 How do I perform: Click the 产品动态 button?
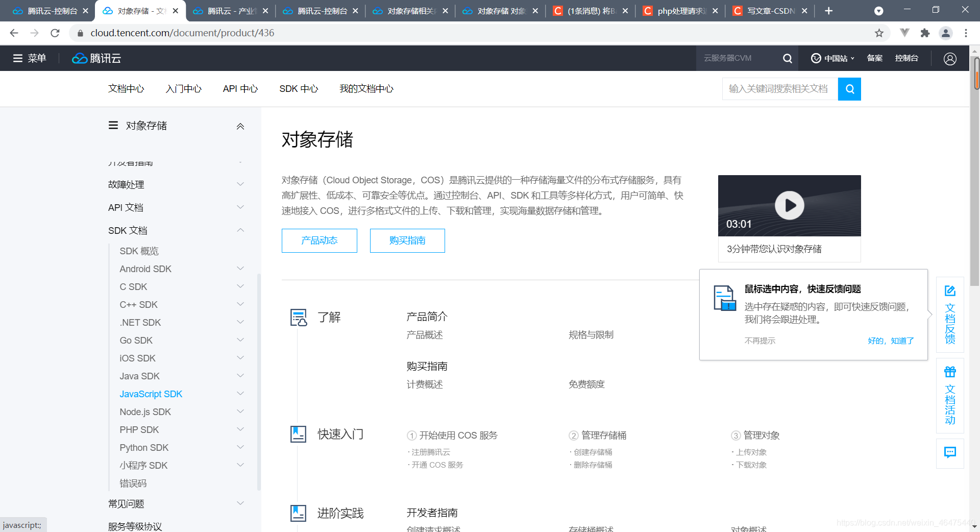(x=320, y=240)
